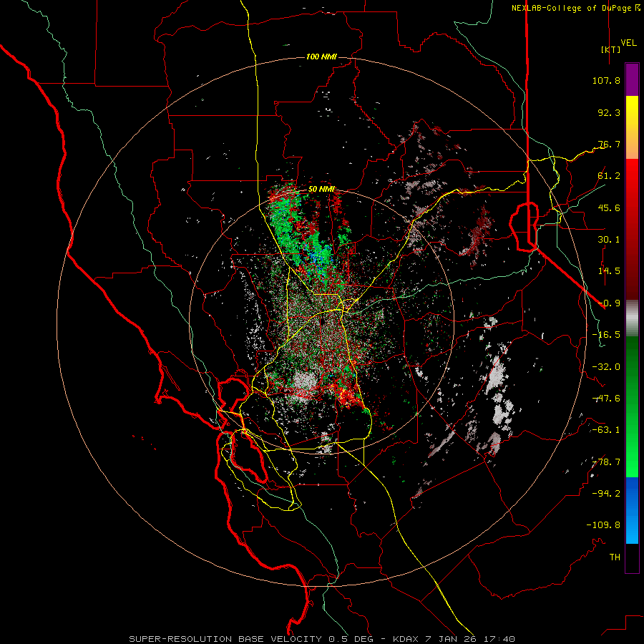Image resolution: width=644 pixels, height=644 pixels.
Task: Pick the gray near-zero segment of color bar
Action: (x=632, y=318)
